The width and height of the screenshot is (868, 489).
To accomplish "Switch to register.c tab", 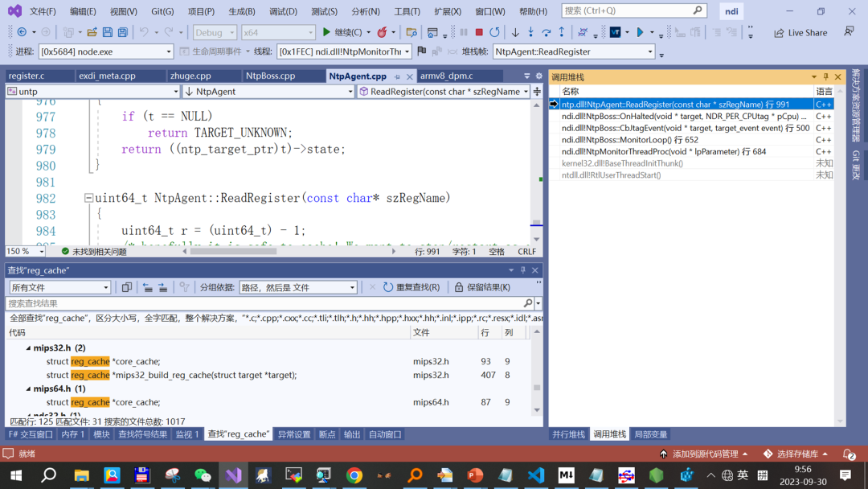I will point(27,76).
